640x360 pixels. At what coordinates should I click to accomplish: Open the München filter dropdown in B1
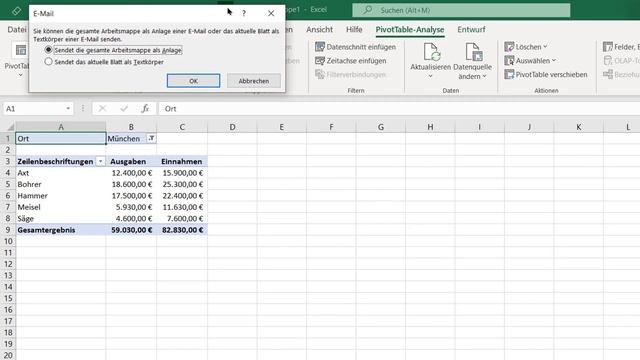(151, 139)
